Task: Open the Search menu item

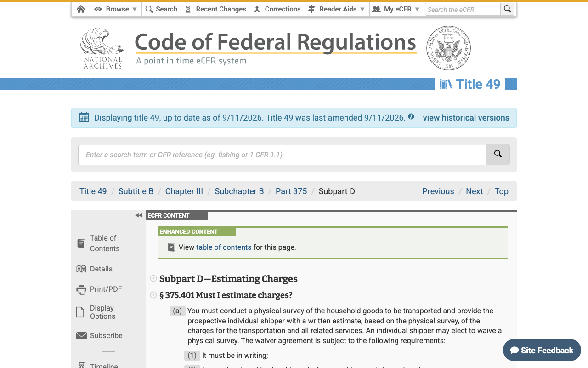Action: [x=161, y=9]
